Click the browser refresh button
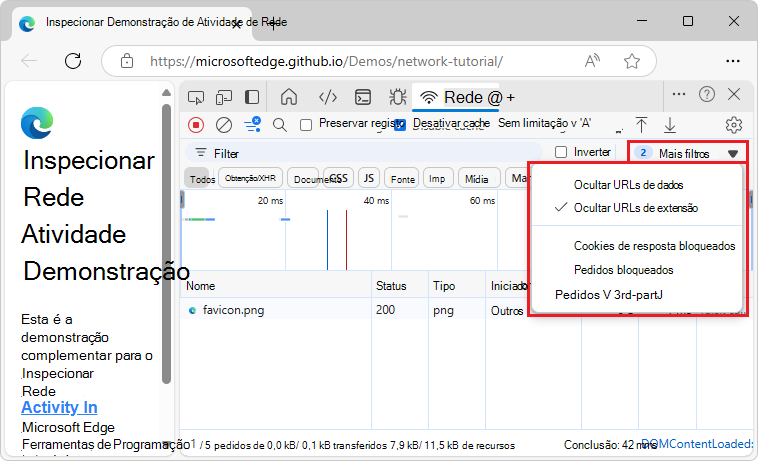 [x=72, y=61]
